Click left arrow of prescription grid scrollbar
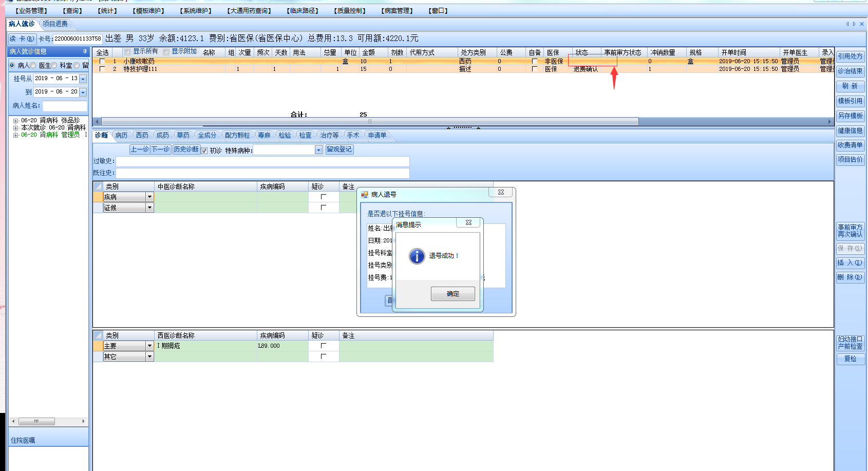Viewport: 868px width, 471px height. point(97,122)
